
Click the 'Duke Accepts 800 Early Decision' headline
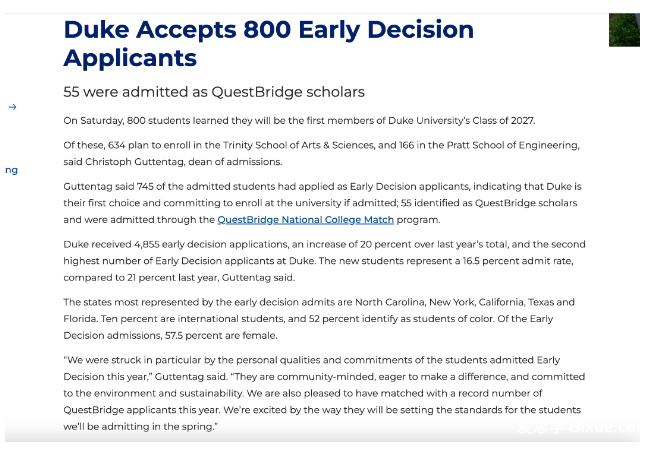(x=268, y=30)
